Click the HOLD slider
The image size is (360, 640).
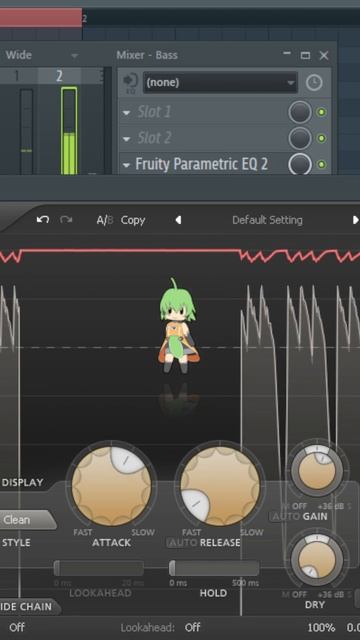pos(214,568)
